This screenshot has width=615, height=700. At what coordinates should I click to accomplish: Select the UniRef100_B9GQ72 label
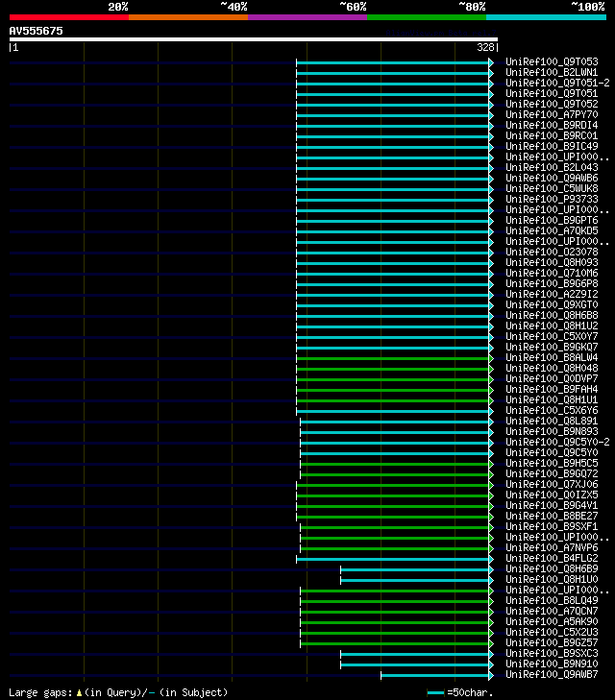tap(552, 473)
